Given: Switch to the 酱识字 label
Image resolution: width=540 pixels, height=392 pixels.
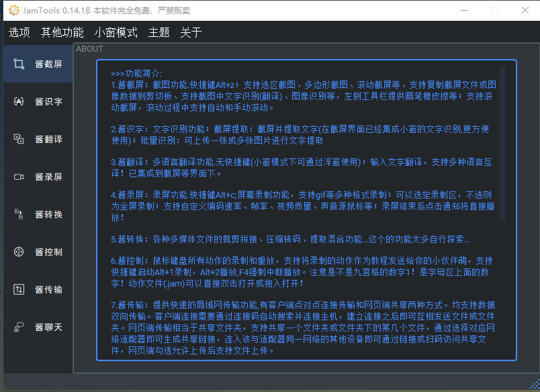Looking at the screenshot, I should (x=48, y=101).
